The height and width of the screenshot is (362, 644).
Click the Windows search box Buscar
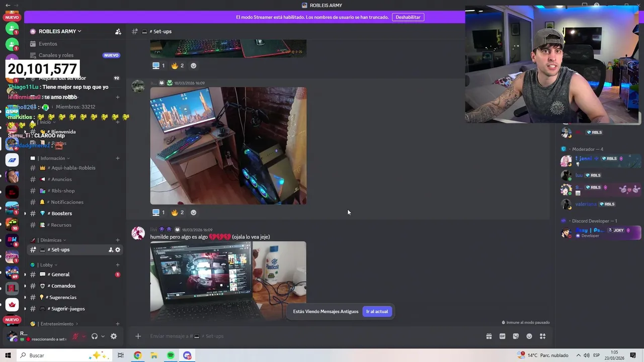pos(63,355)
